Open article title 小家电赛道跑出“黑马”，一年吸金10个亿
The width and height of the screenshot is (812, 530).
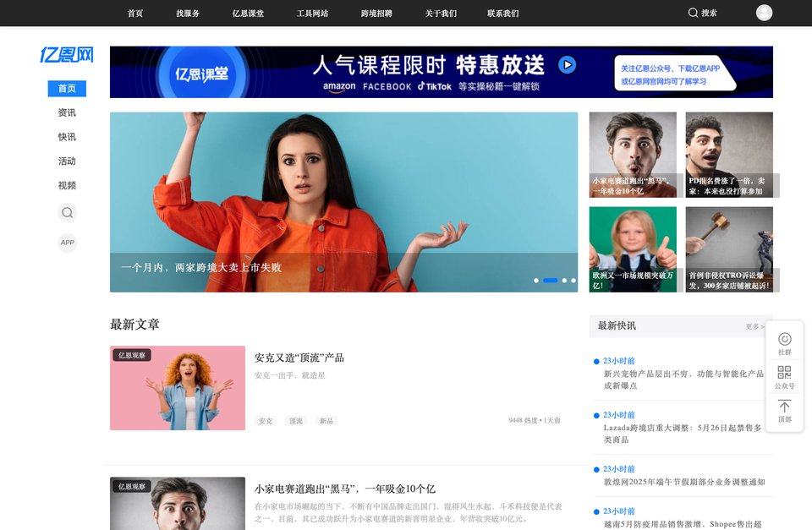click(345, 489)
